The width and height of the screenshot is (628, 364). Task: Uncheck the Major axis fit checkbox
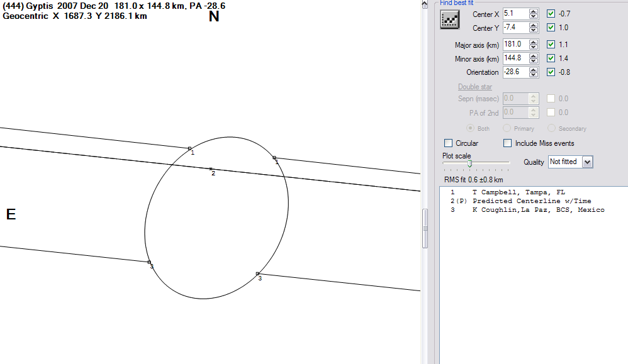click(551, 45)
